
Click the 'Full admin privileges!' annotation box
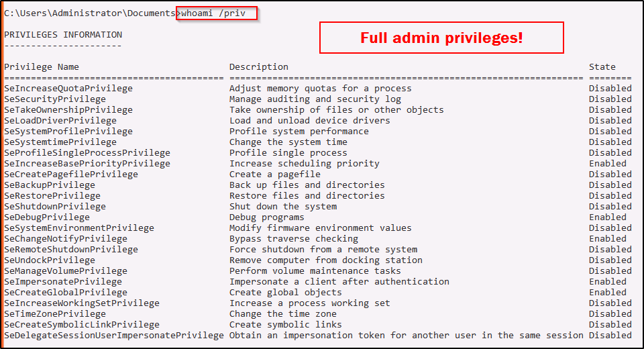click(441, 38)
